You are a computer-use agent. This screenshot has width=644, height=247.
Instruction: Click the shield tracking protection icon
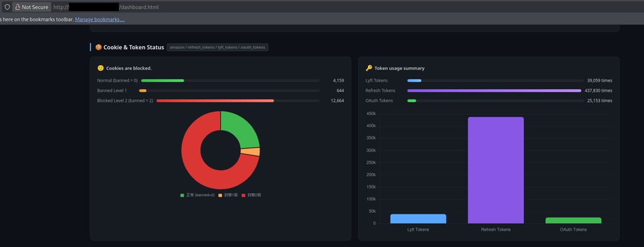(7, 7)
